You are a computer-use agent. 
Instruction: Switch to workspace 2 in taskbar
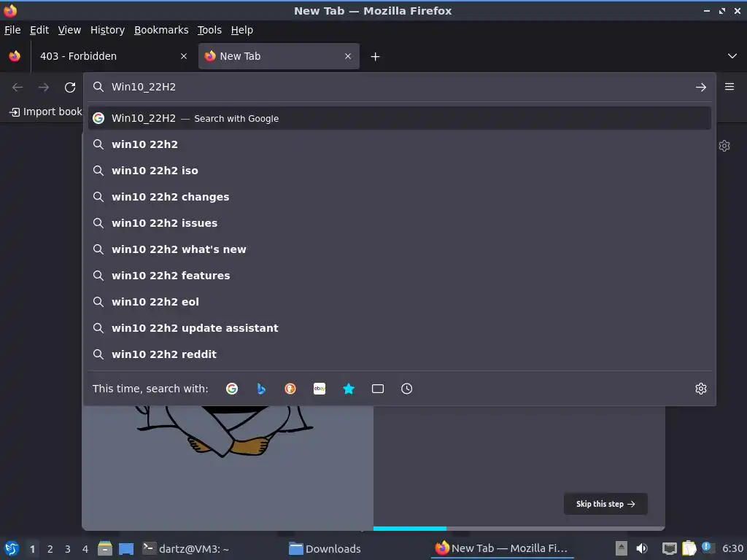point(50,549)
